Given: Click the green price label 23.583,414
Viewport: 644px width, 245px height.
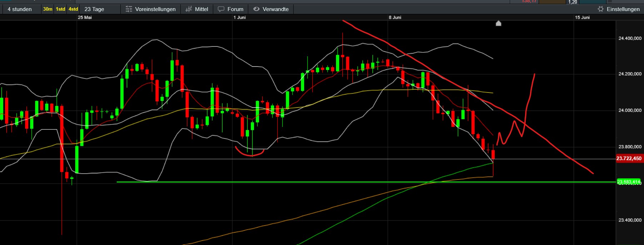Looking at the screenshot, I should pyautogui.click(x=629, y=182).
